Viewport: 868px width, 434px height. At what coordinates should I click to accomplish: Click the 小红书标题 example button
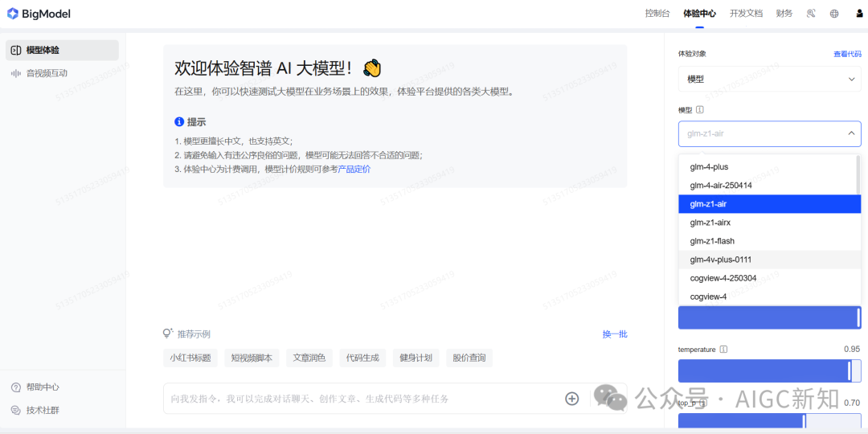[x=190, y=358]
